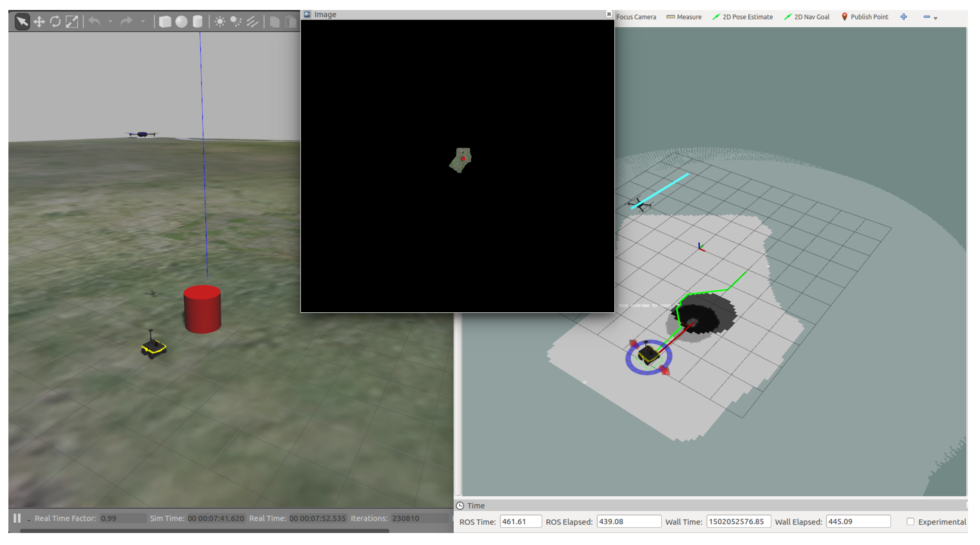Insert a cylinder shape
The image size is (980, 545).
click(197, 21)
